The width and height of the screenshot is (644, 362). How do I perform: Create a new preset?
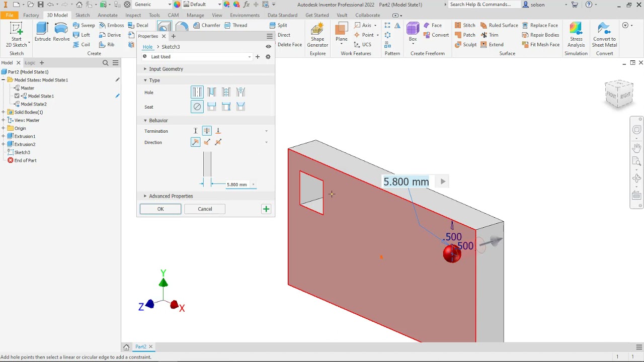pyautogui.click(x=258, y=57)
